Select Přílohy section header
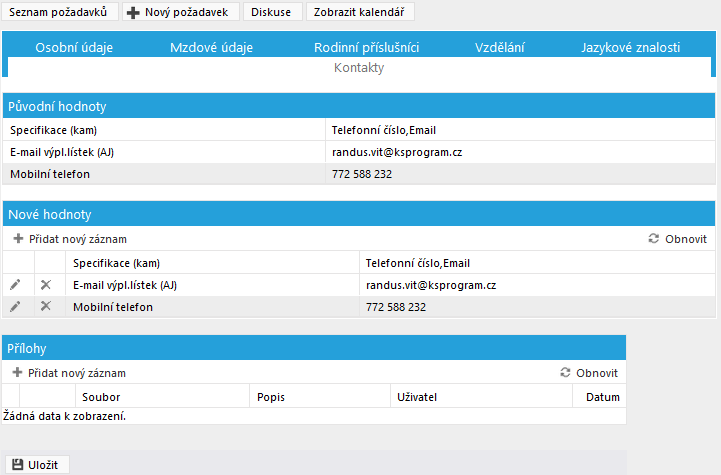This screenshot has width=721, height=475. click(x=314, y=349)
